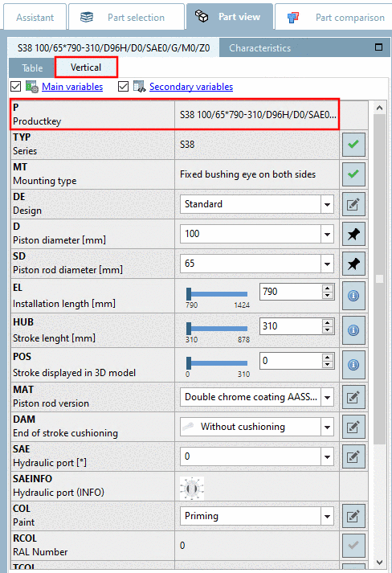Click the Productkey value cell
392x573 pixels.
click(257, 115)
